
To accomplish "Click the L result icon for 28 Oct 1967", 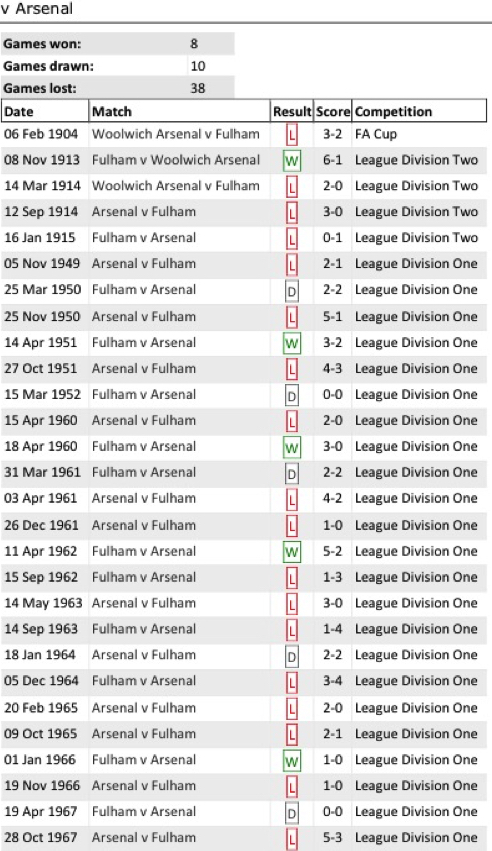I will click(x=292, y=840).
